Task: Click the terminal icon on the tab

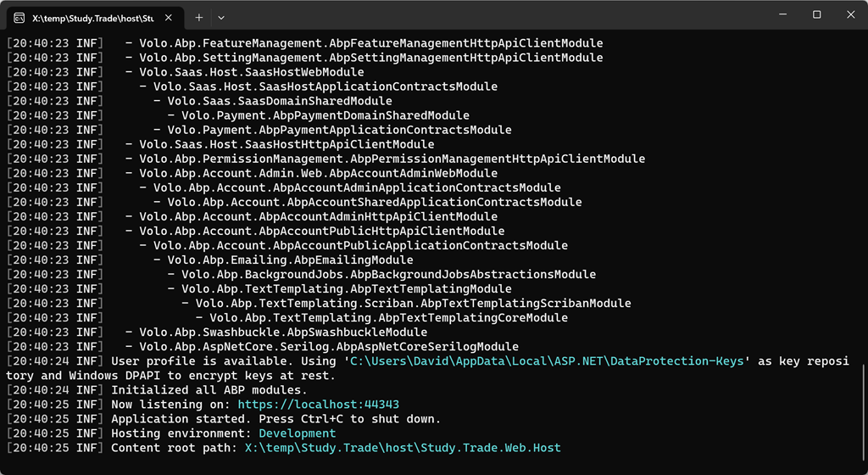Action: click(19, 17)
